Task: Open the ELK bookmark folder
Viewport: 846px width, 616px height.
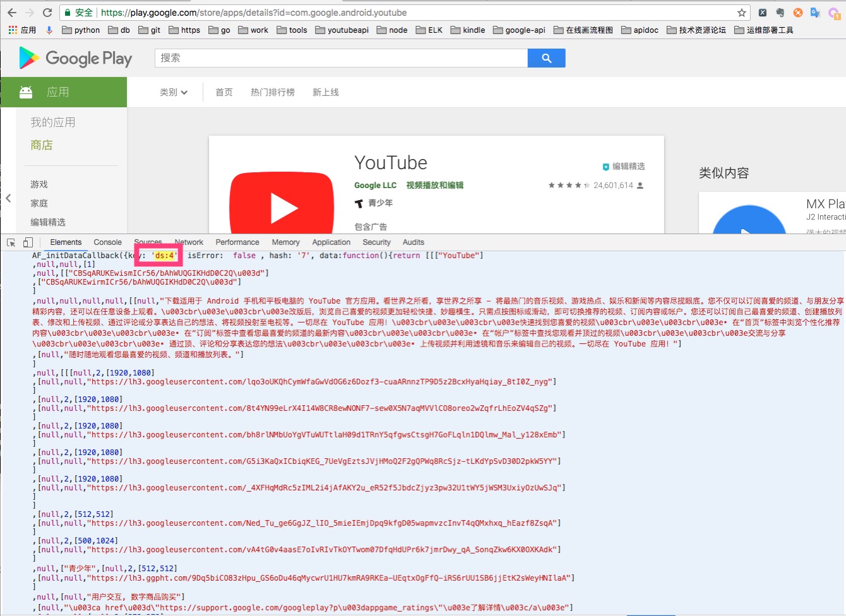Action: 429,30
